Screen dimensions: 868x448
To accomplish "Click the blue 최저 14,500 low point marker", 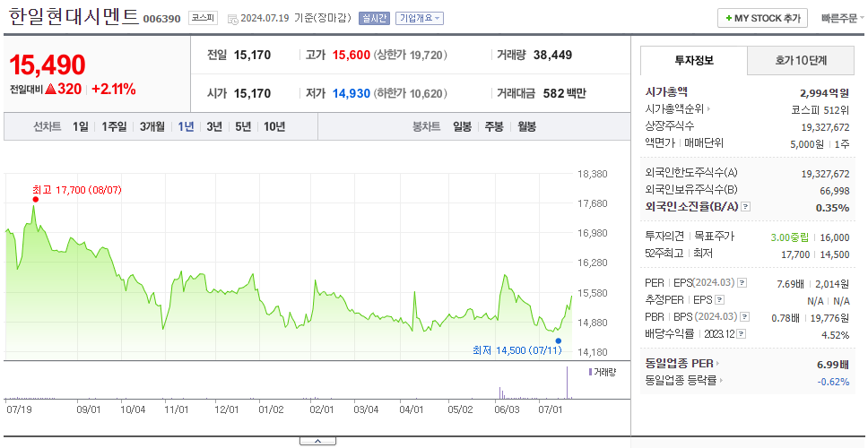I will 558,340.
